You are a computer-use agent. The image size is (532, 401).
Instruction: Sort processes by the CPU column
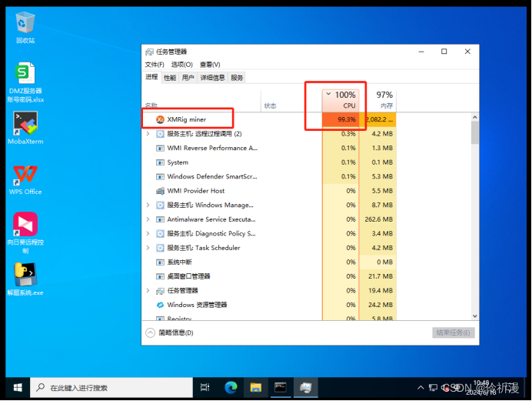tap(341, 100)
